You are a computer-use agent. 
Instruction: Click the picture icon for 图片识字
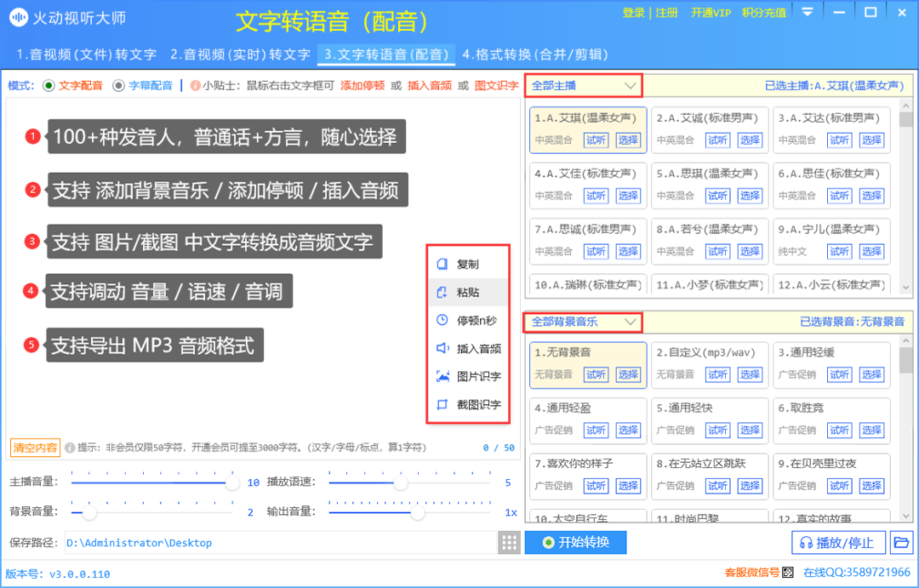tap(442, 376)
